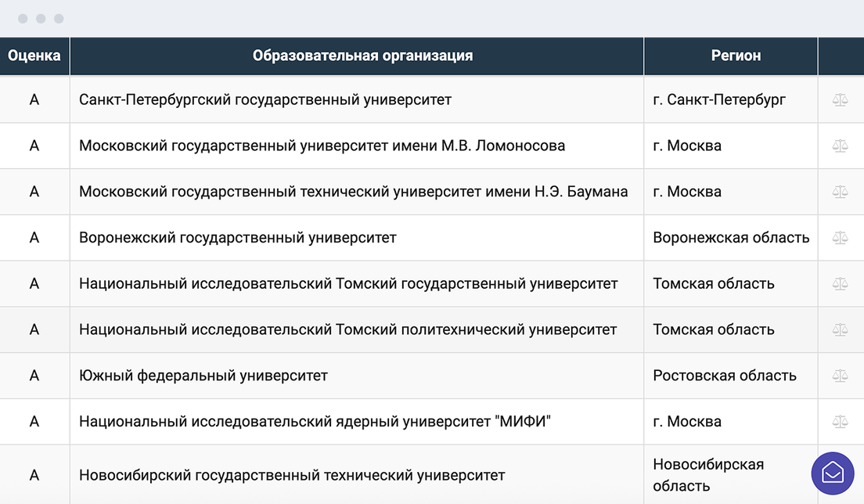This screenshot has width=864, height=504.
Task: Open Санкт-Петербургский государственный университет link
Action: [x=265, y=100]
